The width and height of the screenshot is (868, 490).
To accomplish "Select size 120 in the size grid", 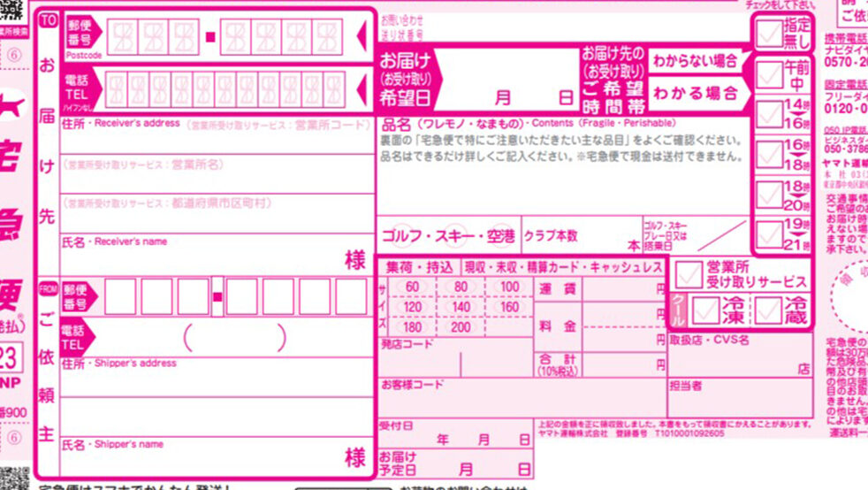I will (x=413, y=307).
